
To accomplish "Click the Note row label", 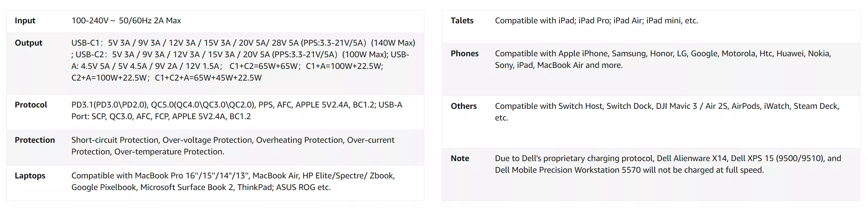I will coord(460,158).
